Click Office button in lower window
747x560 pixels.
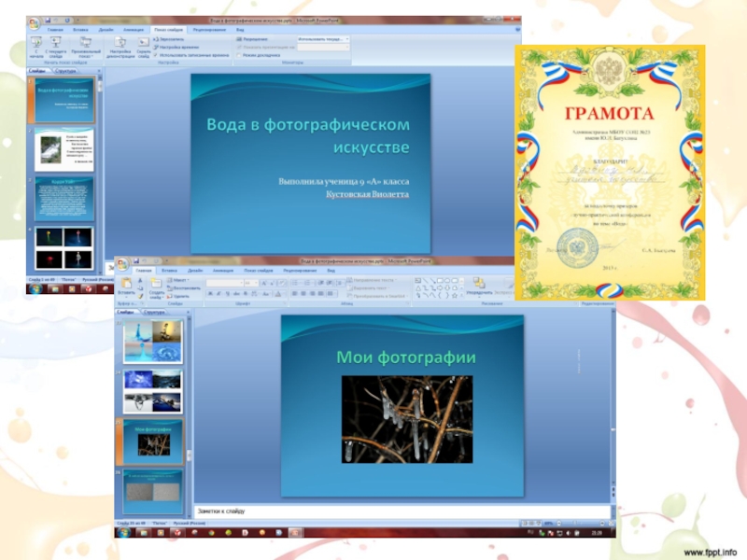click(122, 263)
